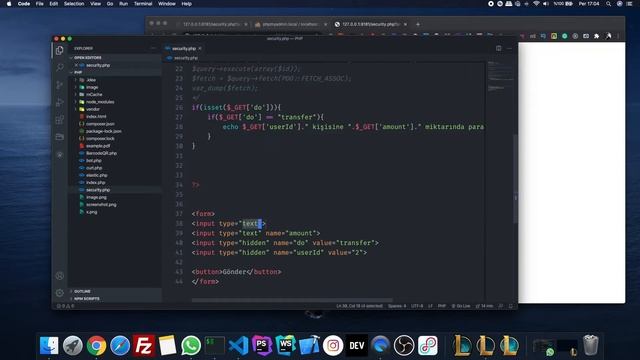Open package-lock.json in file tree

pos(104,131)
